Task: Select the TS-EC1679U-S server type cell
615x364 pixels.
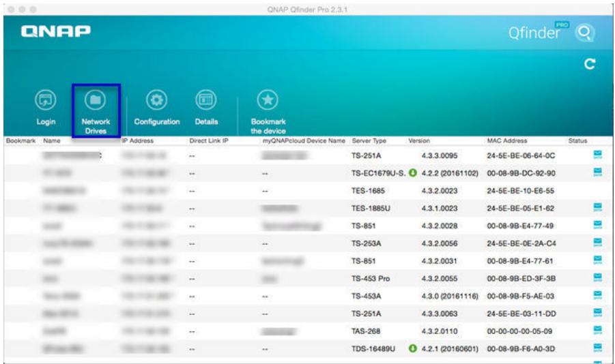Action: (379, 173)
